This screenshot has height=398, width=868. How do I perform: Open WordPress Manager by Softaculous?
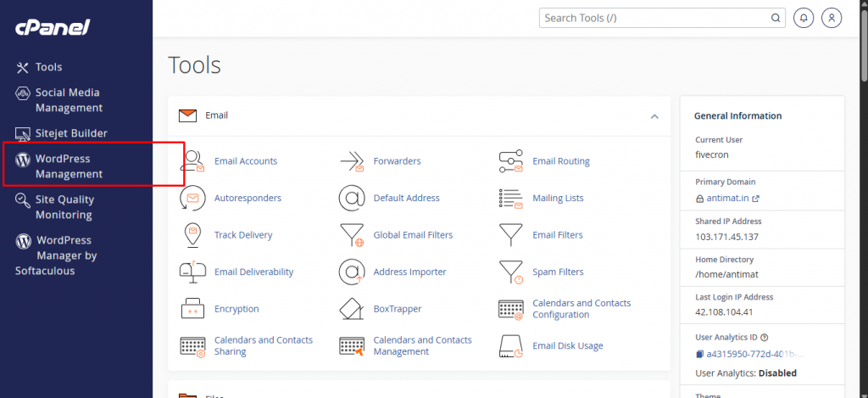(56, 255)
